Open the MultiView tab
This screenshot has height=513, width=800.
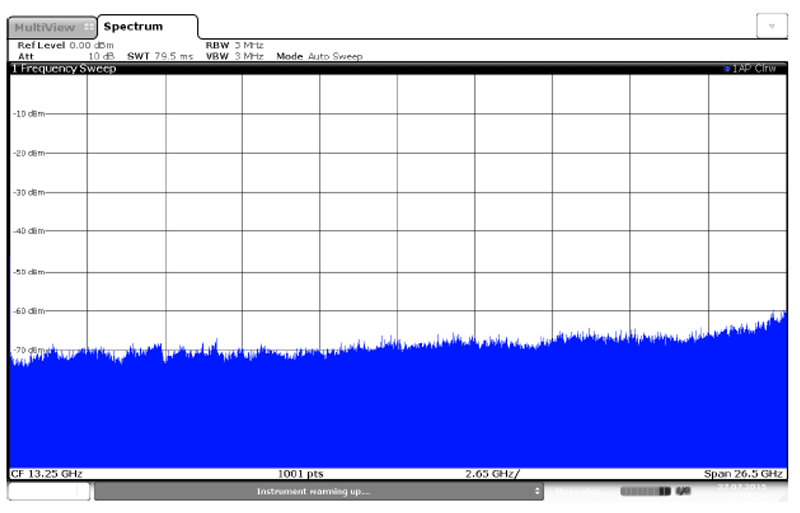[x=44, y=26]
